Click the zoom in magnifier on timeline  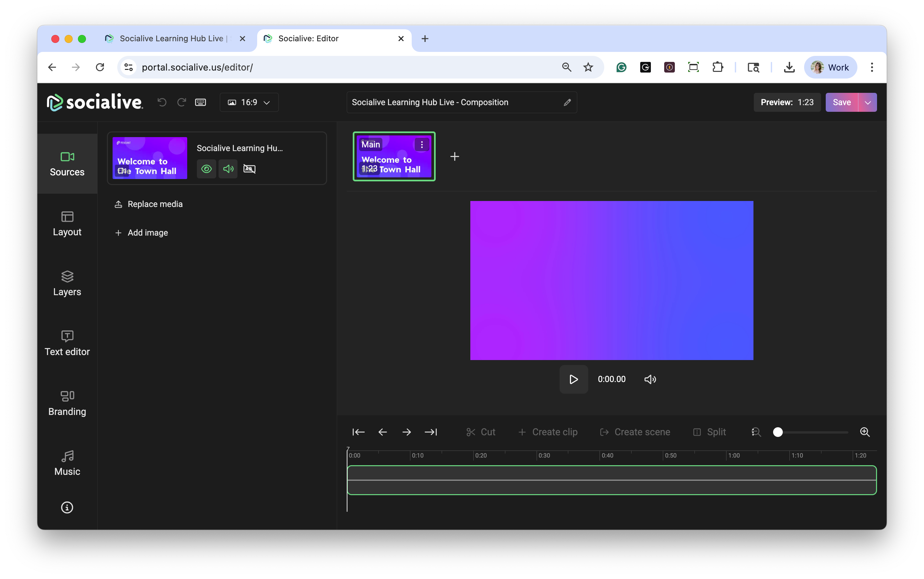pos(865,432)
